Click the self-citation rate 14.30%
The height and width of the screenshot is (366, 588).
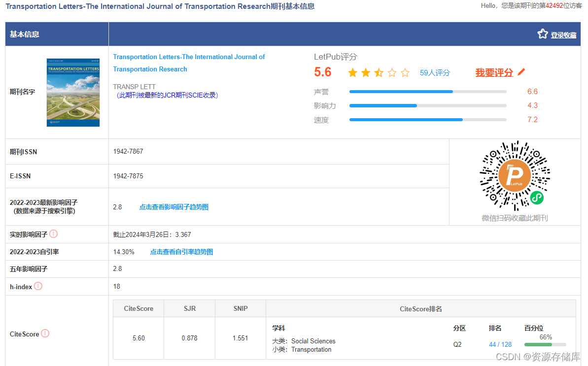pyautogui.click(x=124, y=252)
